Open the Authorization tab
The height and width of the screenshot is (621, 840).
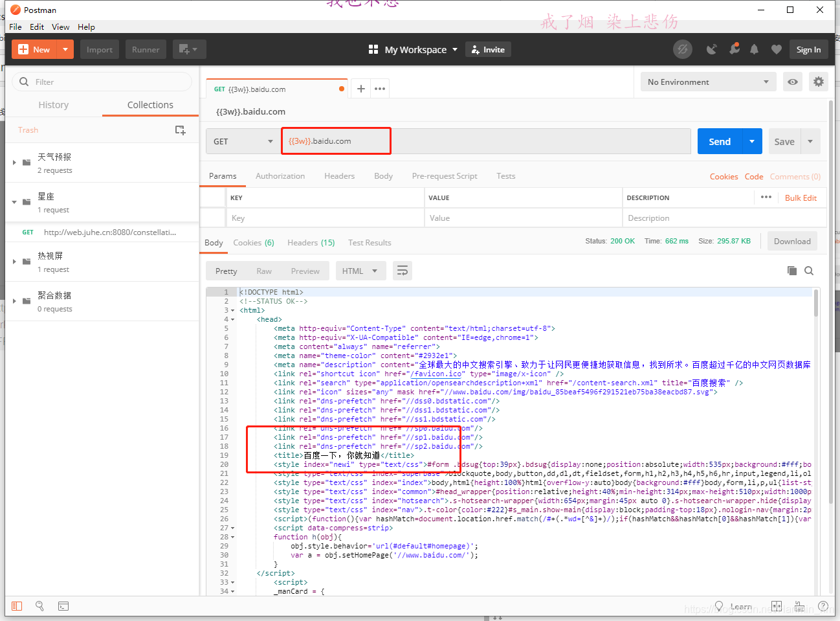tap(280, 176)
